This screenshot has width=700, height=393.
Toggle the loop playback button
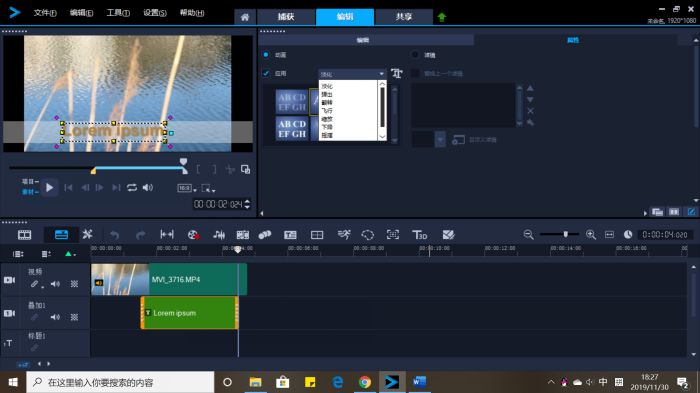[x=132, y=188]
